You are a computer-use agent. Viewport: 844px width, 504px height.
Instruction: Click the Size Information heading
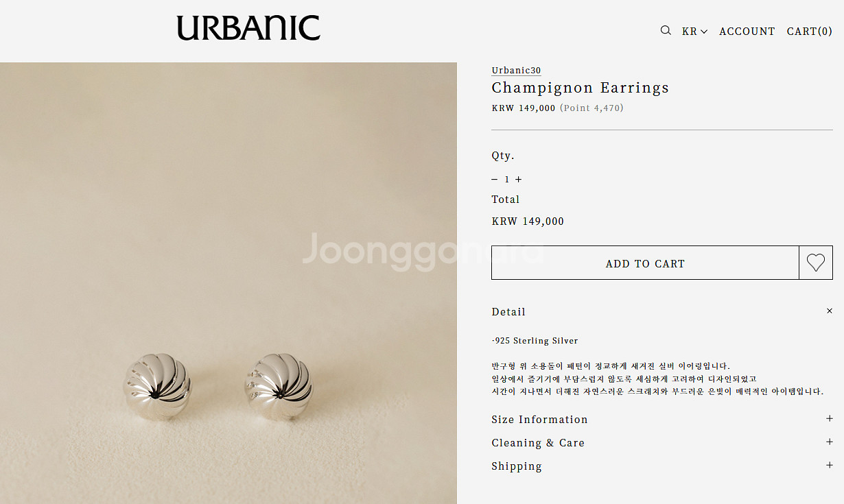coord(539,420)
